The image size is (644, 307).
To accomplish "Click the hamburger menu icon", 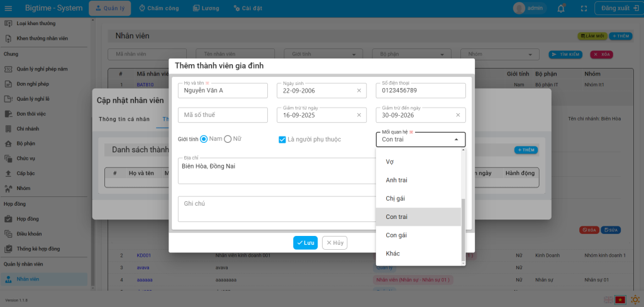I will [8, 8].
